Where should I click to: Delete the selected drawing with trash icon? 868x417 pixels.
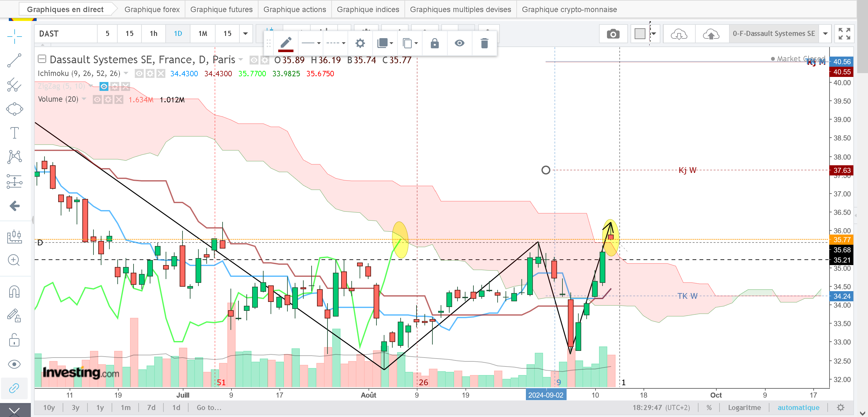[x=484, y=43]
